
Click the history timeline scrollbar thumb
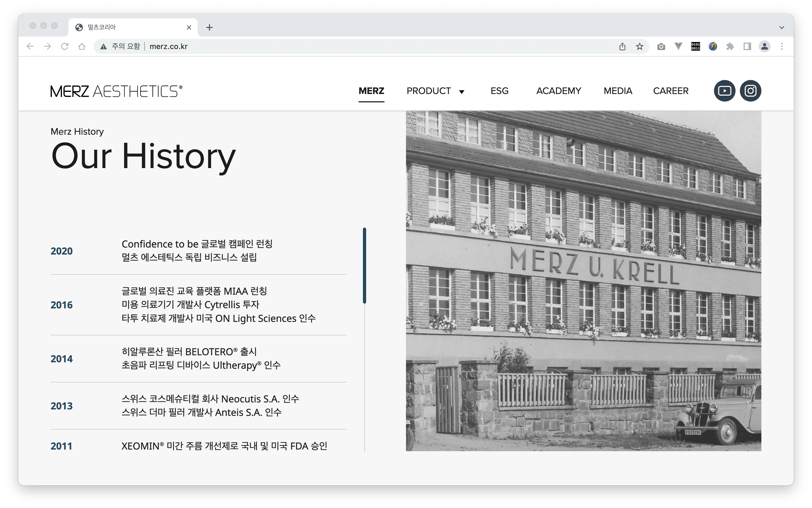[x=364, y=265]
